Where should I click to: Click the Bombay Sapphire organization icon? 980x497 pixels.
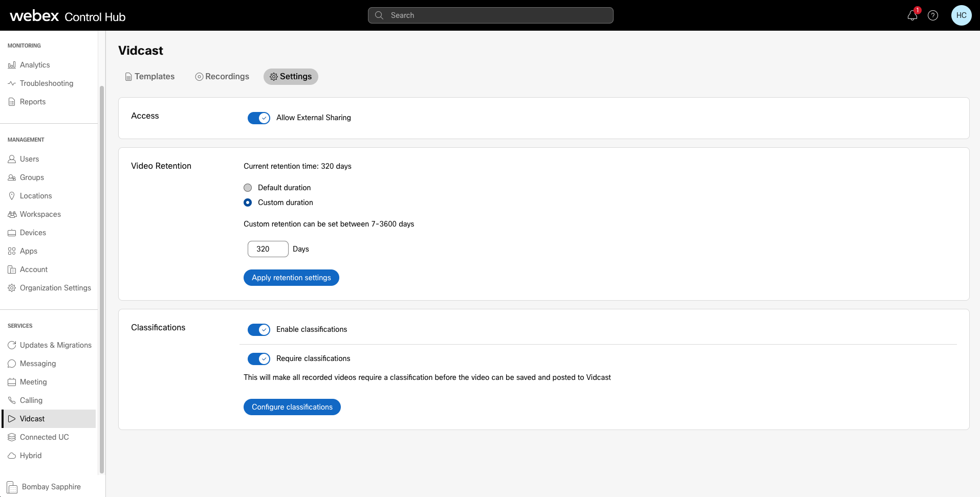tap(12, 487)
